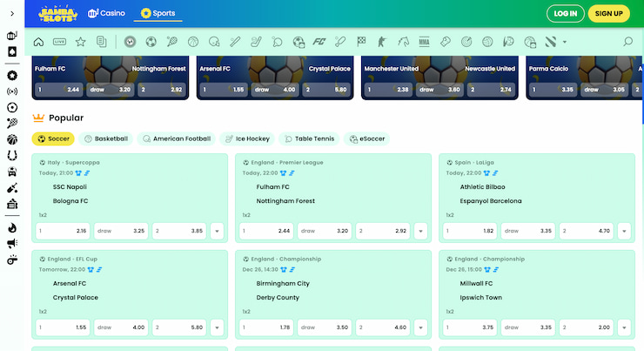This screenshot has height=351, width=644.
Task: Select darts target icon in toolbar
Action: coord(466,42)
